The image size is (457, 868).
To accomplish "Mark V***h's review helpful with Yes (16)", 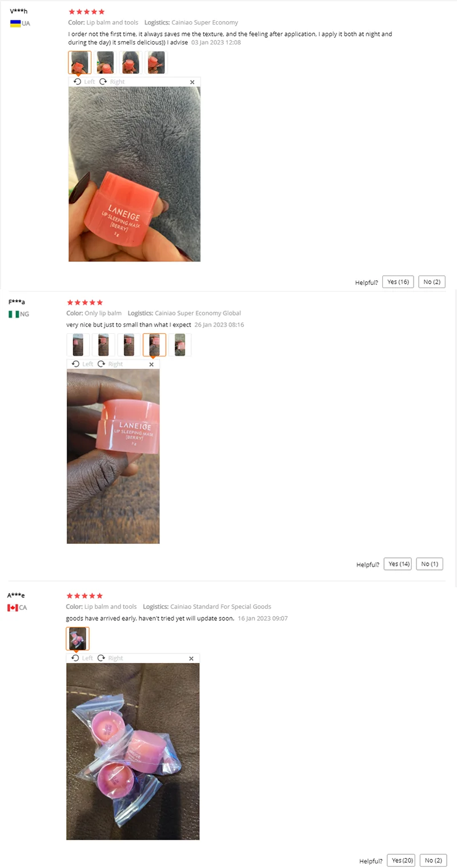I will [398, 282].
